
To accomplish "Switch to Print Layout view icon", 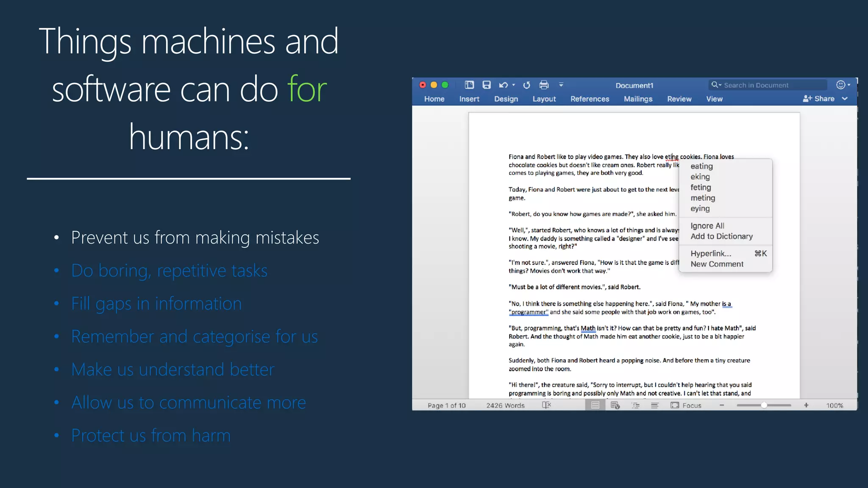I will [595, 405].
